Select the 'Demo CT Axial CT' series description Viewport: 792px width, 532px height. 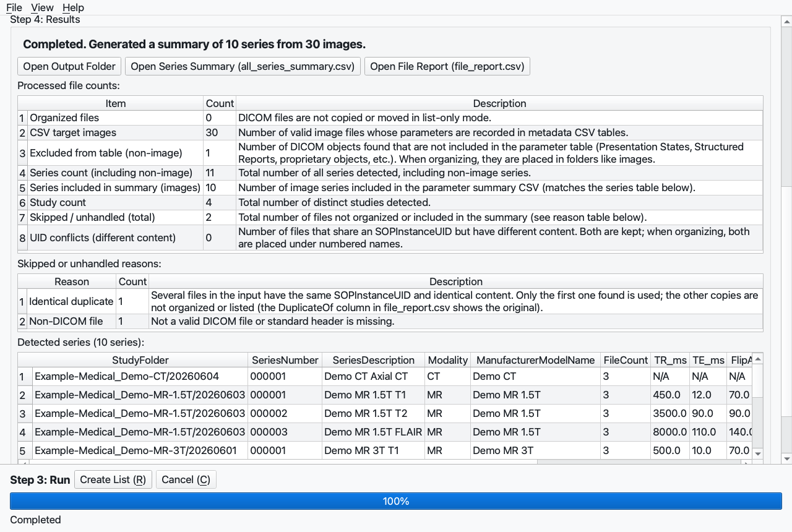(x=374, y=376)
